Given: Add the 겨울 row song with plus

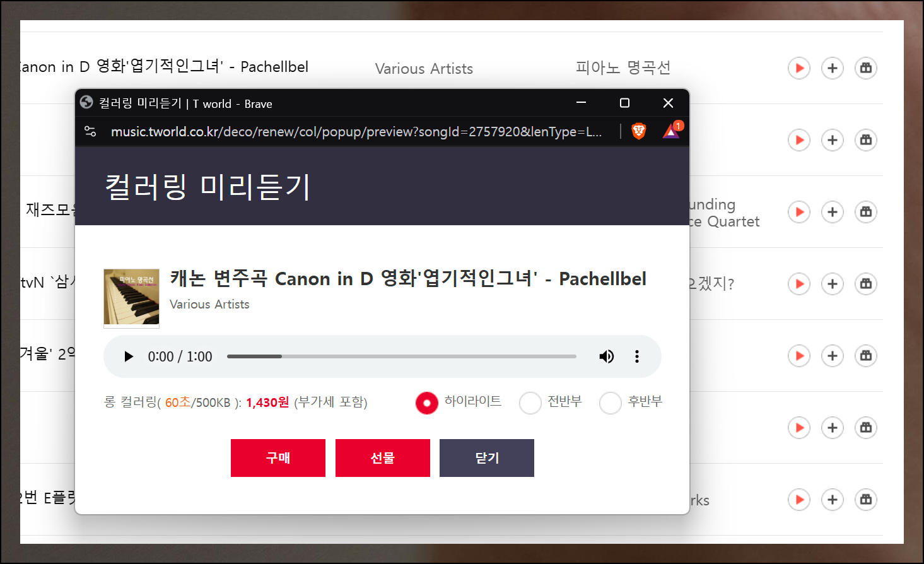Looking at the screenshot, I should [x=833, y=355].
